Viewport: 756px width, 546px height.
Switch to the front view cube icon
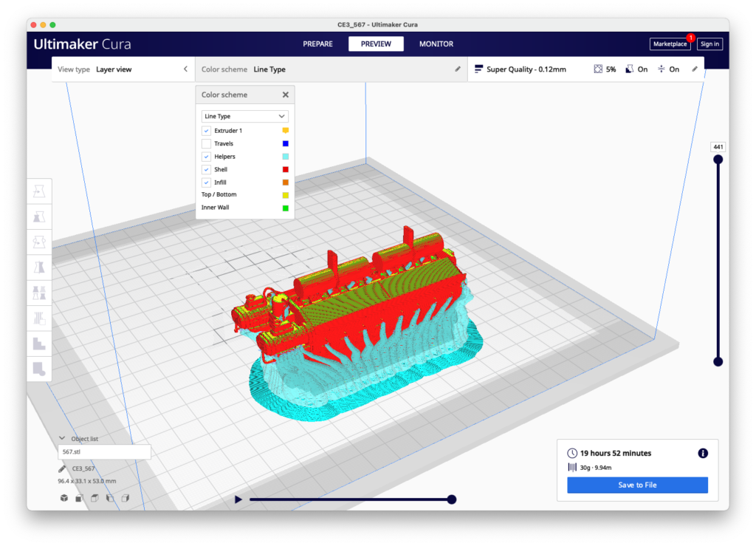click(80, 498)
